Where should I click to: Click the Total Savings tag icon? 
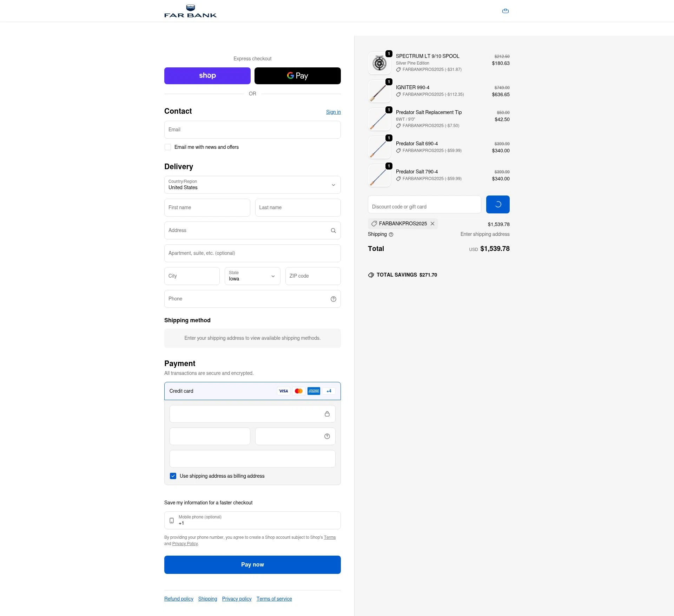click(x=371, y=275)
